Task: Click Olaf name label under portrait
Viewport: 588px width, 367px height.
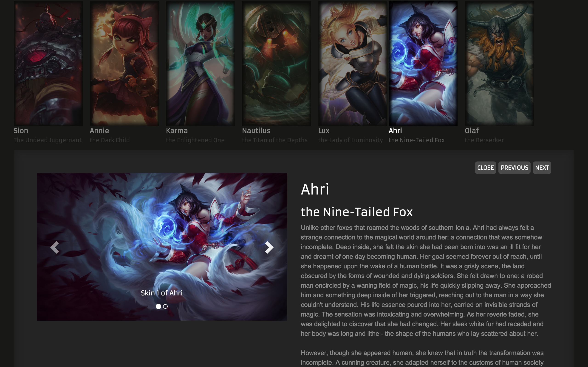Action: pos(472,131)
